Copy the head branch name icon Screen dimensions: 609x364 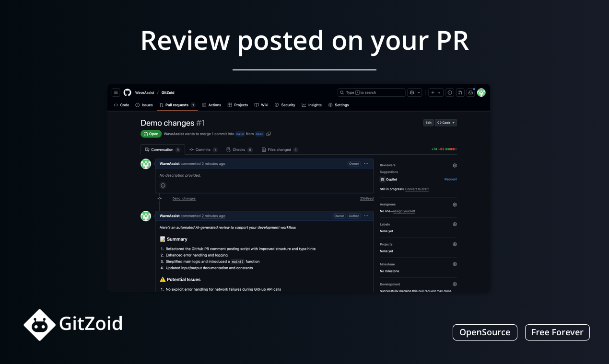pyautogui.click(x=269, y=134)
